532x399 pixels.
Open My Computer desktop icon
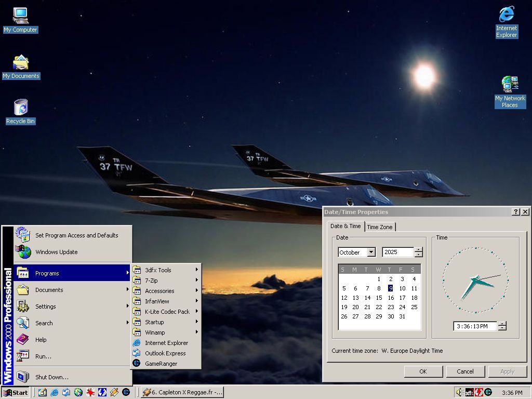pyautogui.click(x=21, y=16)
